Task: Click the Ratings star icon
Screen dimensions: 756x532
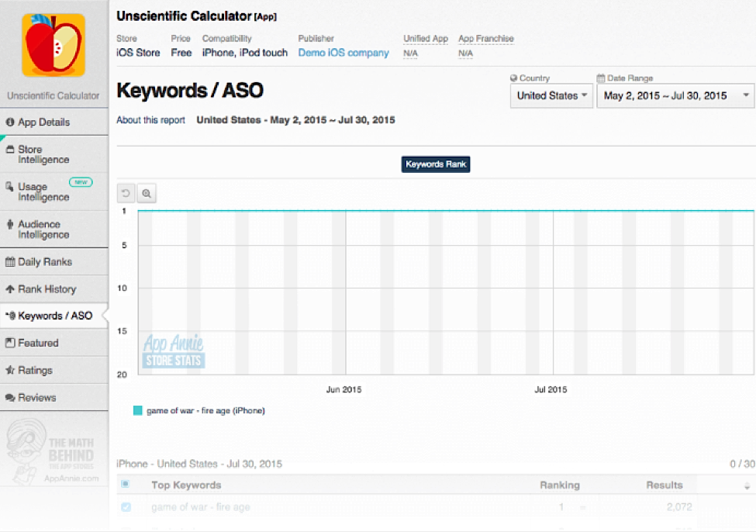Action: 9,370
